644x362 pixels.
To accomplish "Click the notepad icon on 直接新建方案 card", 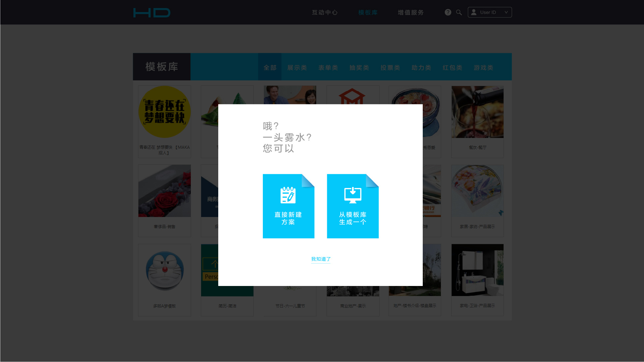I will [288, 195].
